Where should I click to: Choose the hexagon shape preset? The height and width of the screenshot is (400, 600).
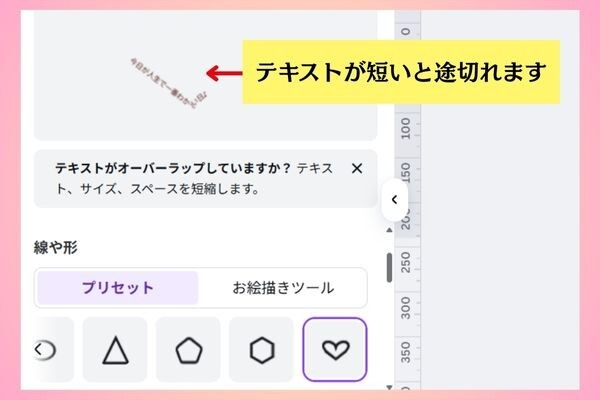pyautogui.click(x=261, y=349)
